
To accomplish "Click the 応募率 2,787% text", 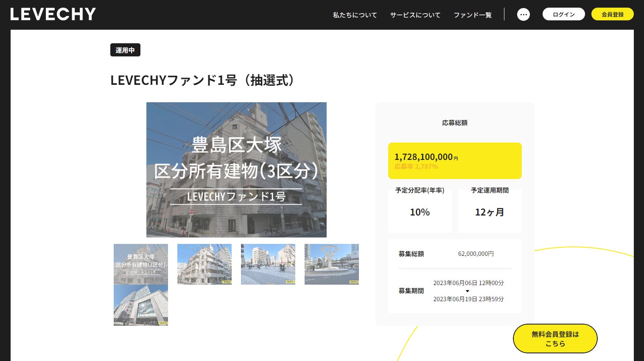I will [416, 167].
